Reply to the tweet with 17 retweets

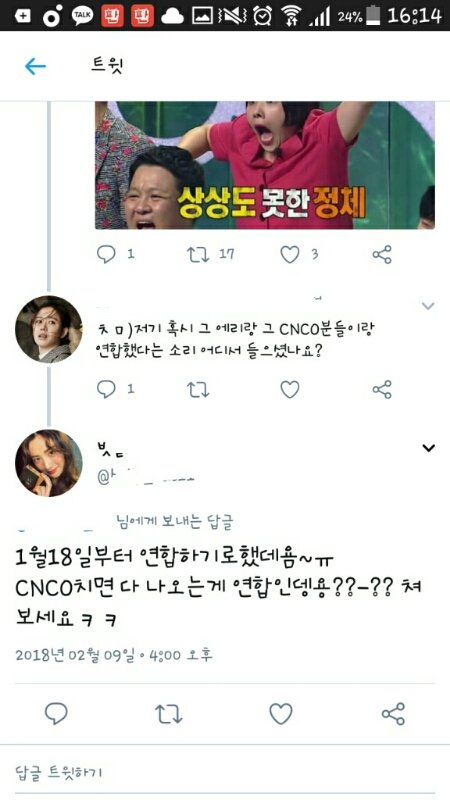pos(106,254)
